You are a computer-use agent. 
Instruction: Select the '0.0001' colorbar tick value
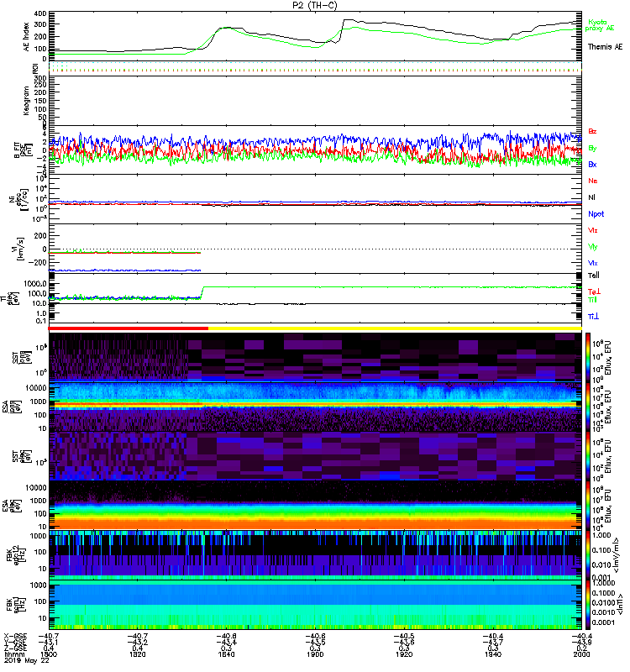click(x=603, y=622)
